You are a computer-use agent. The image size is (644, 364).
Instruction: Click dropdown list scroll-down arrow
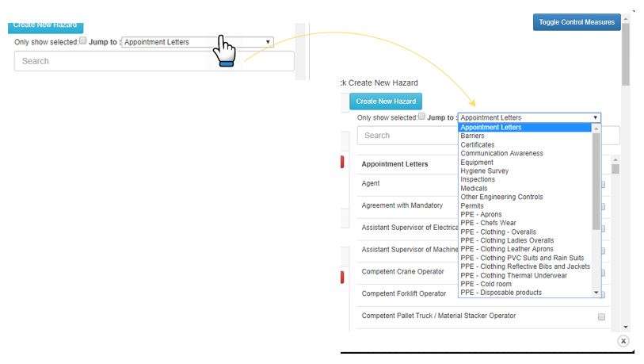tap(596, 293)
